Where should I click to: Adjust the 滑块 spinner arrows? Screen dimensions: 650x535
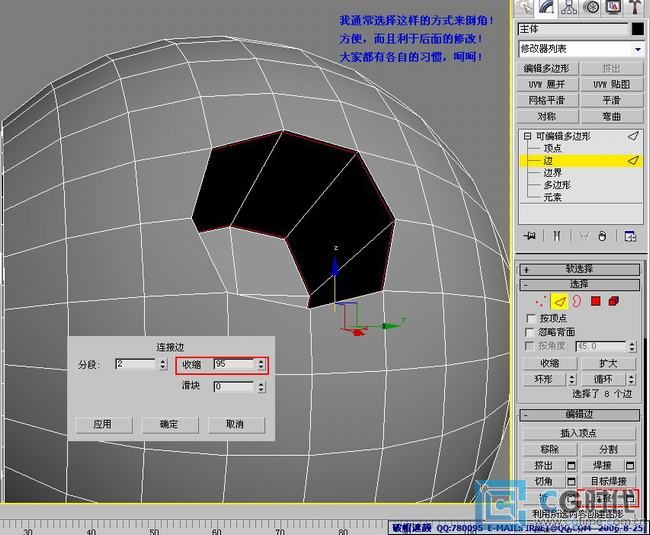point(261,387)
